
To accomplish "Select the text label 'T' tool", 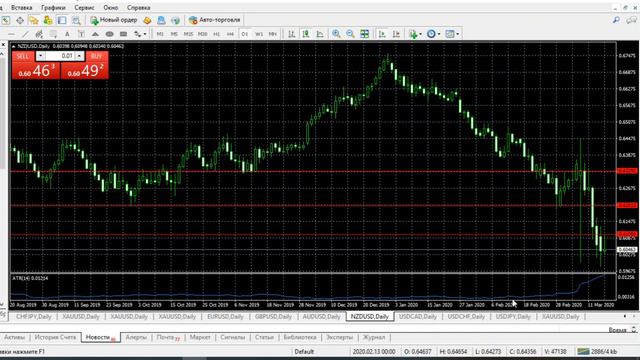I will [x=81, y=34].
